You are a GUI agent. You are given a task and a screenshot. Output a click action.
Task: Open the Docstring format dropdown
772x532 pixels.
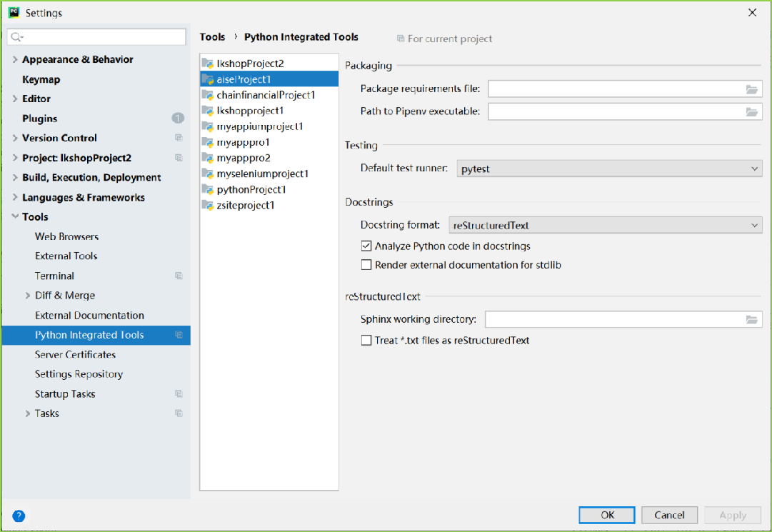click(605, 226)
